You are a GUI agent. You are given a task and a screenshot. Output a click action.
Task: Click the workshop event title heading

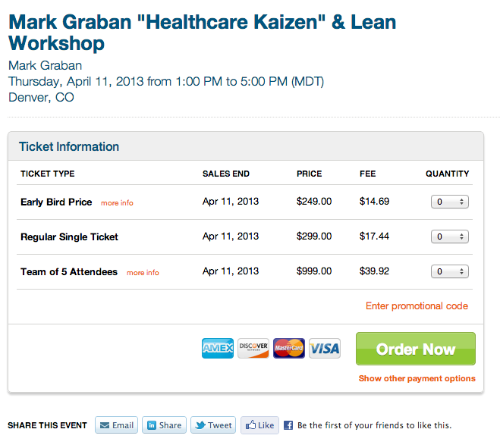pyautogui.click(x=202, y=33)
